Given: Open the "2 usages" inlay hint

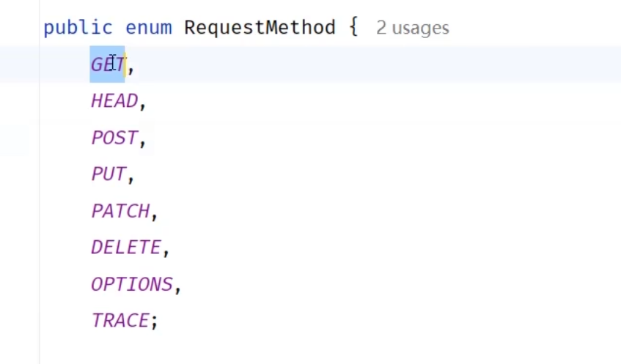Looking at the screenshot, I should [412, 29].
